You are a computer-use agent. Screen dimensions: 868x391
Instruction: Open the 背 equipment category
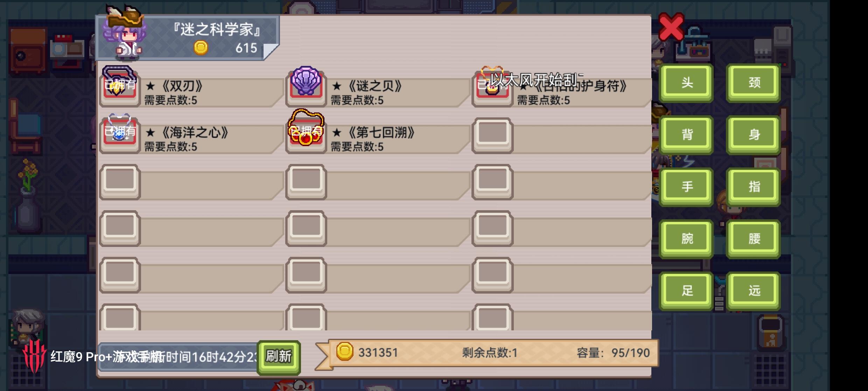(686, 135)
